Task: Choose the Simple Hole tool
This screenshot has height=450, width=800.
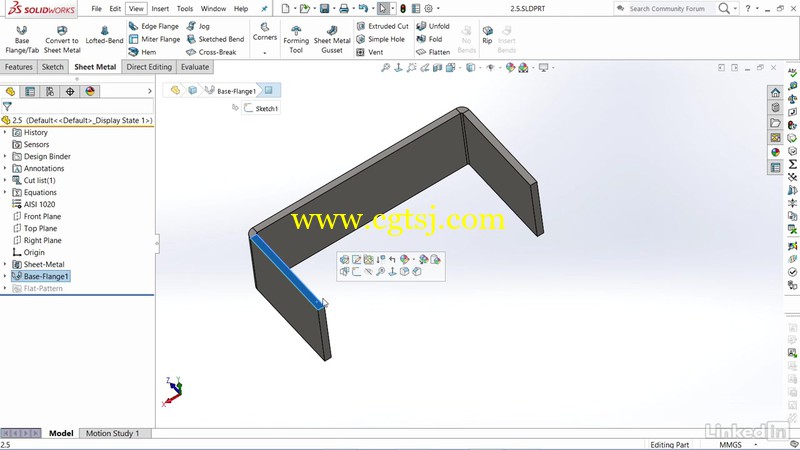Action: pos(380,39)
